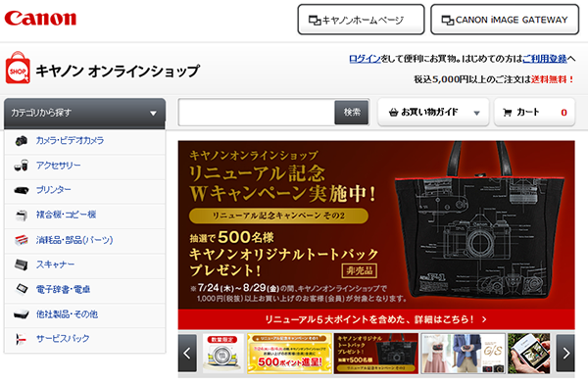This screenshot has height=385, width=588.
Task: Advance carousel with the right arrow
Action: [x=565, y=353]
